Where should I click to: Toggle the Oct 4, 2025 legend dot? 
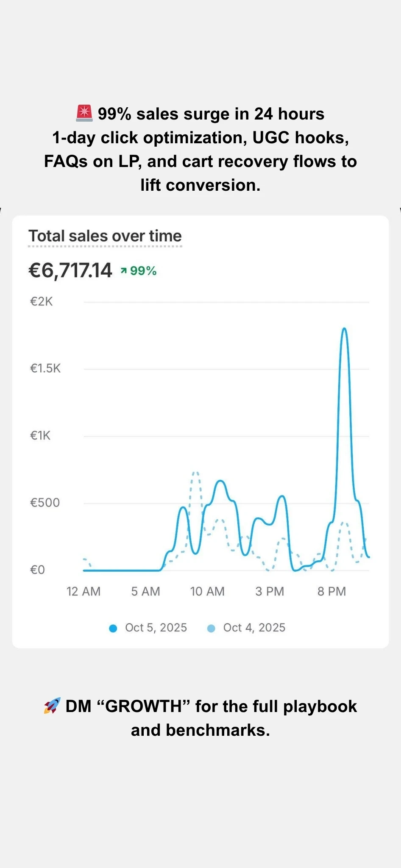click(x=211, y=628)
